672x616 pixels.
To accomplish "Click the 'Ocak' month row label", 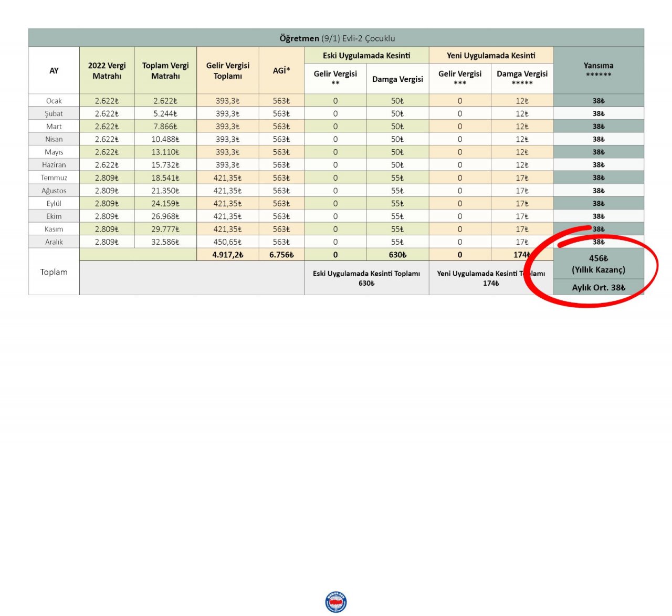I will [x=54, y=101].
